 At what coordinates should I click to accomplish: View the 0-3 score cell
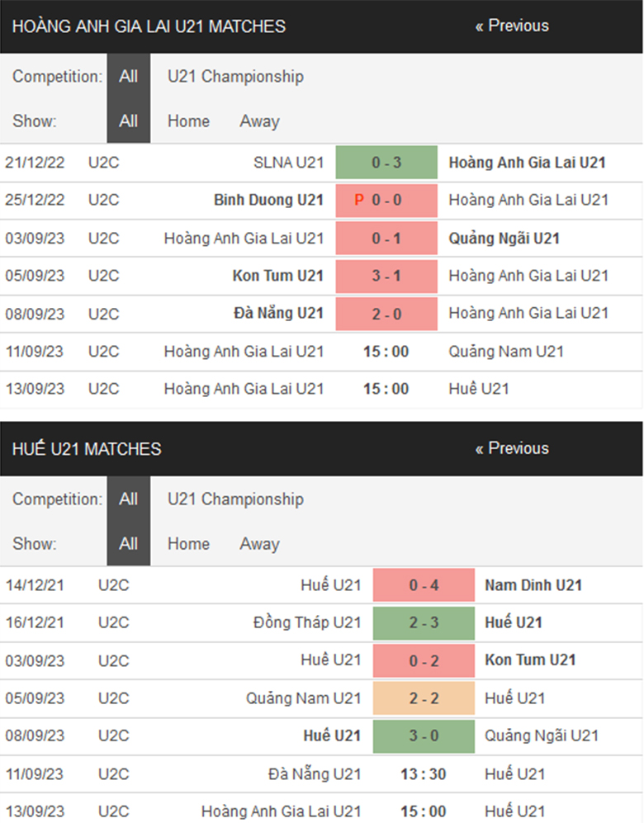(386, 162)
